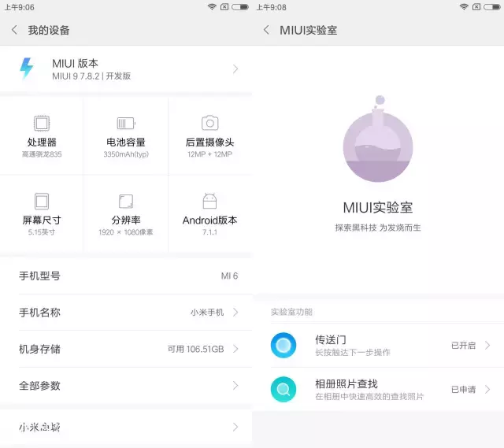Tap the 1920 × 1080像素 value

pyautogui.click(x=126, y=232)
